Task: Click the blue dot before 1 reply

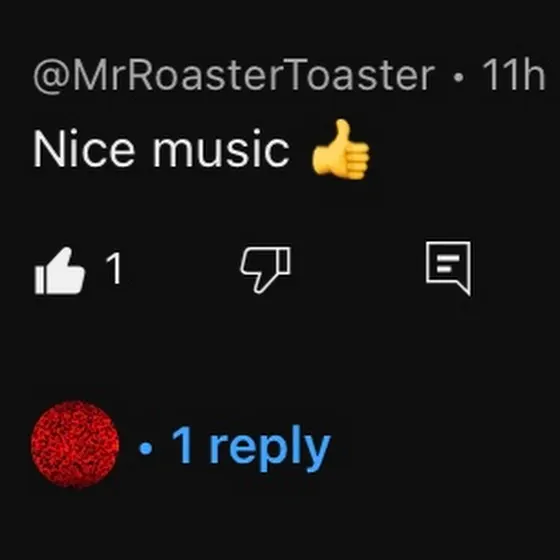Action: click(145, 448)
